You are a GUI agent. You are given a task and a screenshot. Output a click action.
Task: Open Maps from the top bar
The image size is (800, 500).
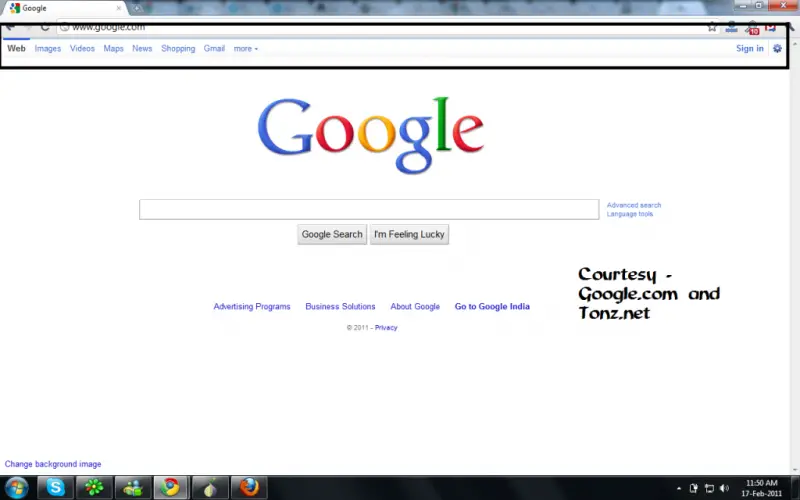coord(113,48)
